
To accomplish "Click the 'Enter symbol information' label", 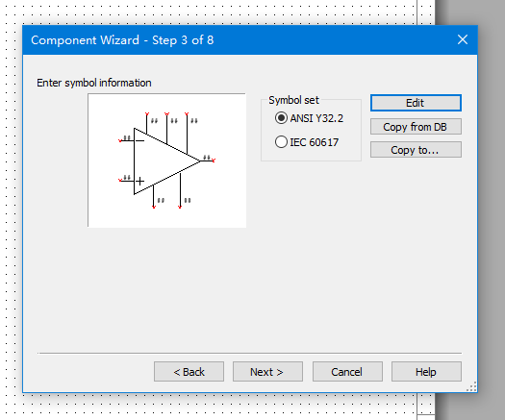I will pos(94,83).
